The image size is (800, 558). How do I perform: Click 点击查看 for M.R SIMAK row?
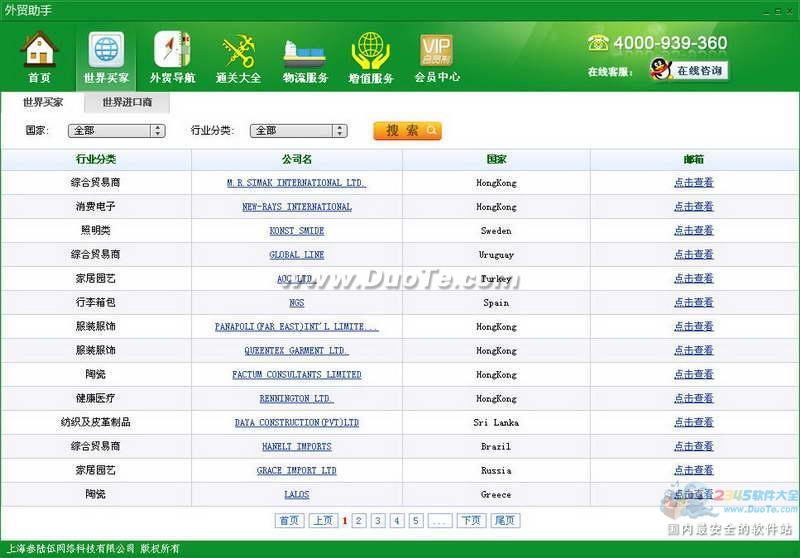coord(694,183)
